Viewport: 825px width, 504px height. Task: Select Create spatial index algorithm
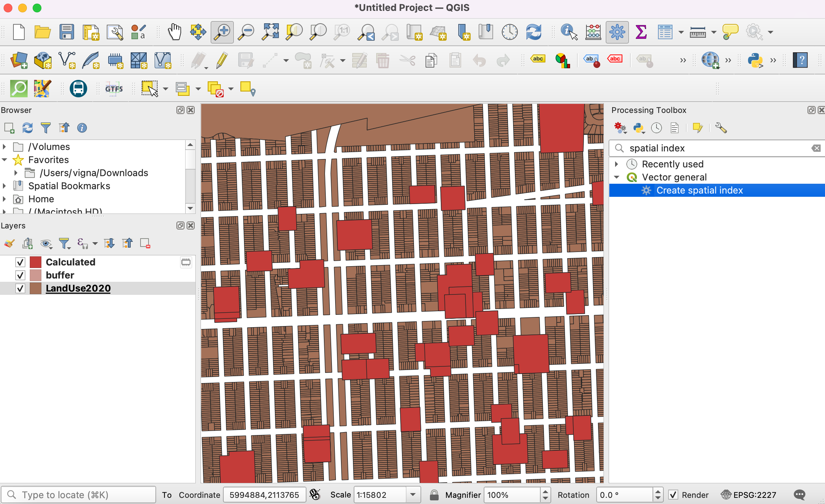click(x=699, y=190)
